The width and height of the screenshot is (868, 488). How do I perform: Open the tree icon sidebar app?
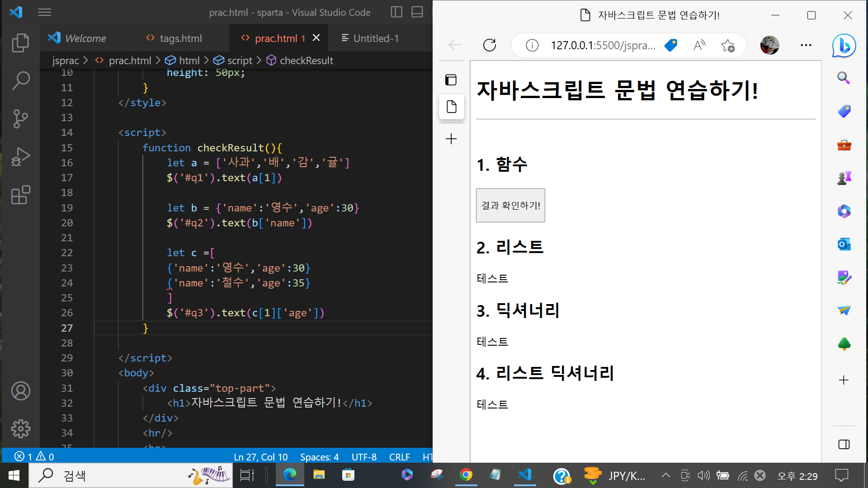844,344
